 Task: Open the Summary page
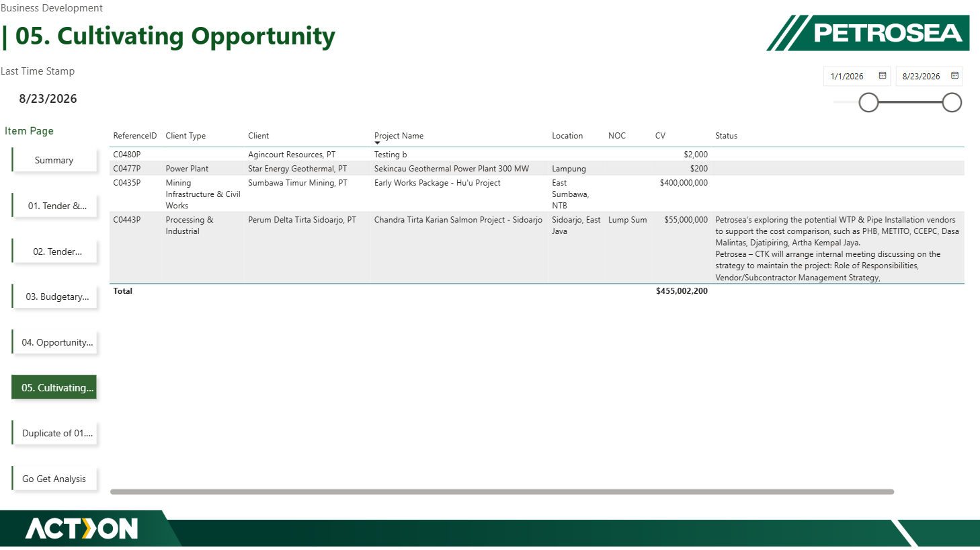point(54,160)
